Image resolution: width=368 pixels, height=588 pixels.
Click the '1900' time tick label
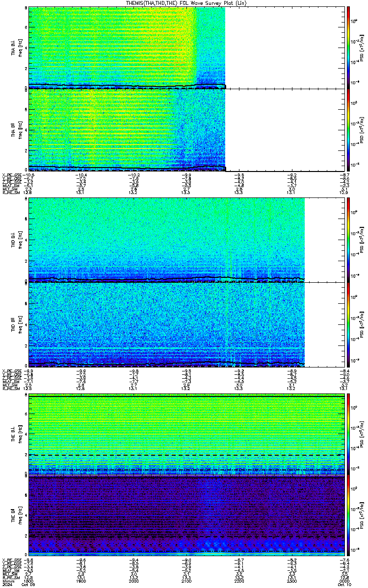point(81,582)
